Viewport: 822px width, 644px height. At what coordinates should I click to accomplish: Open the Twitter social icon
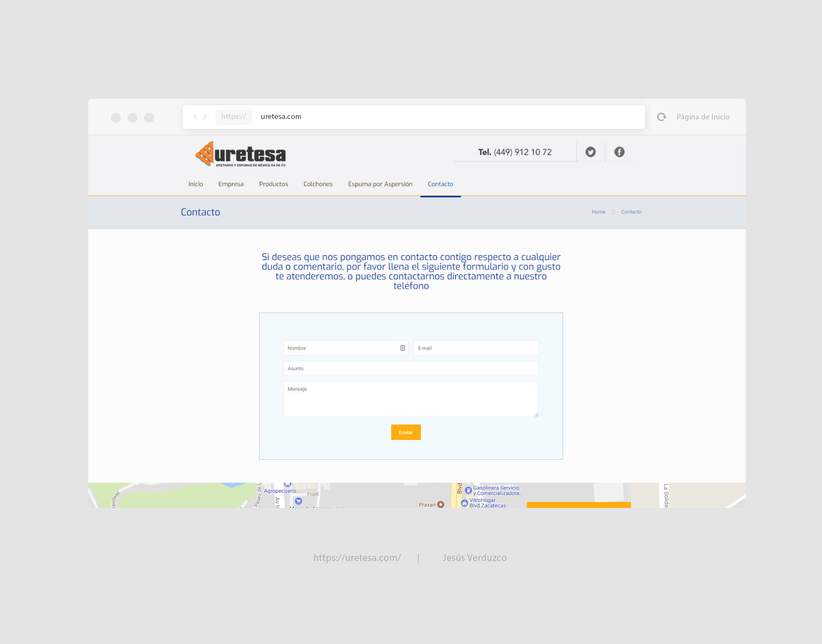click(x=590, y=152)
